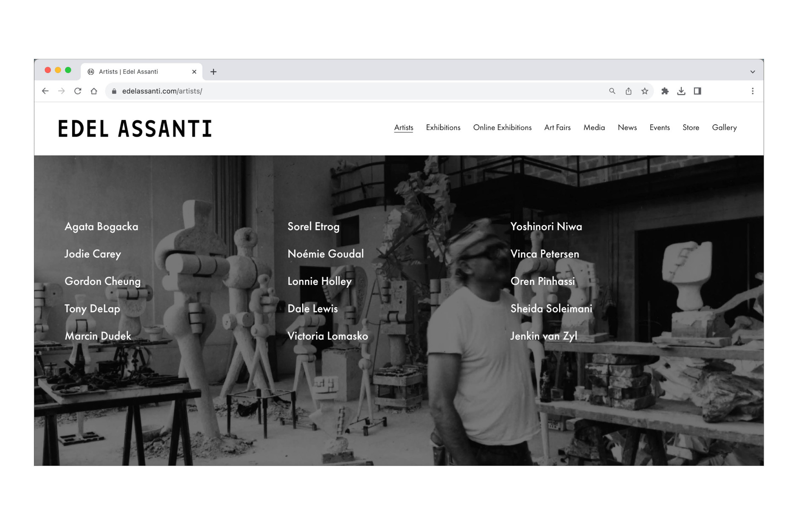Image resolution: width=798 pixels, height=532 pixels.
Task: Open the extensions puzzle icon
Action: (x=665, y=91)
